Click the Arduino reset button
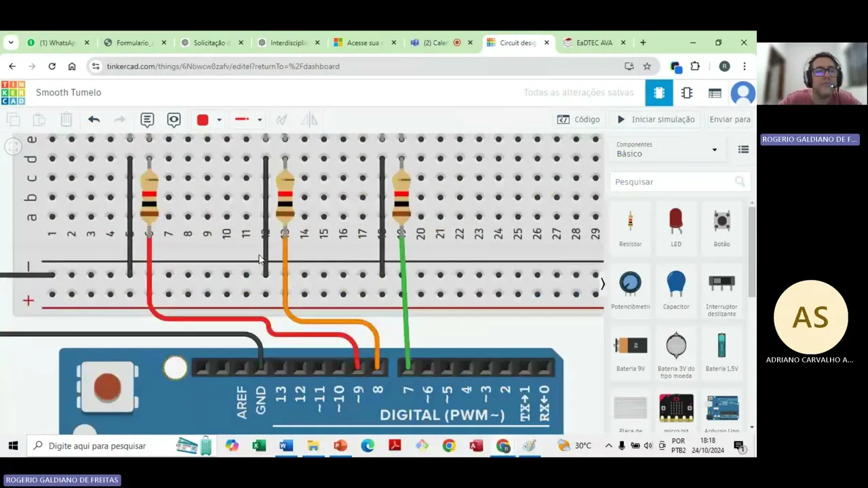 pyautogui.click(x=107, y=388)
